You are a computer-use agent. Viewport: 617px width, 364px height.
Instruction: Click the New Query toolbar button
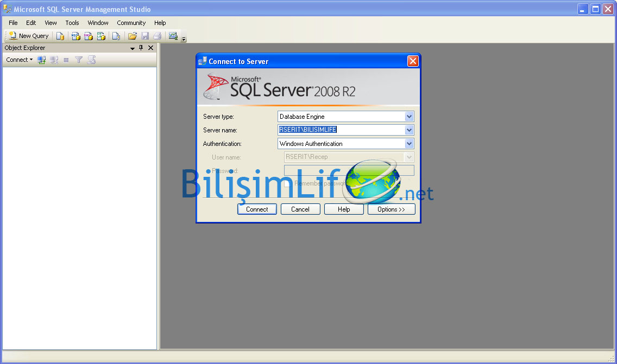coord(29,36)
